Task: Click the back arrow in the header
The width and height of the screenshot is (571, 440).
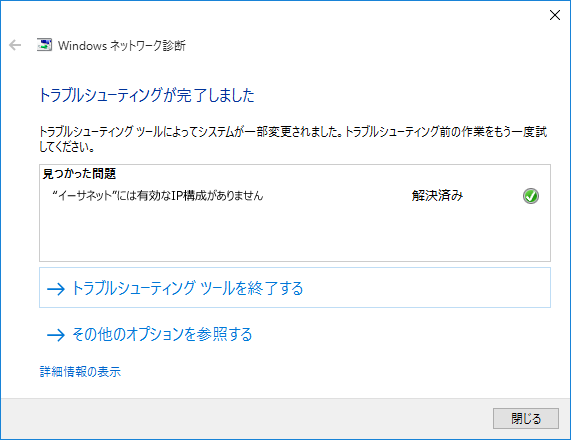Action: point(15,45)
